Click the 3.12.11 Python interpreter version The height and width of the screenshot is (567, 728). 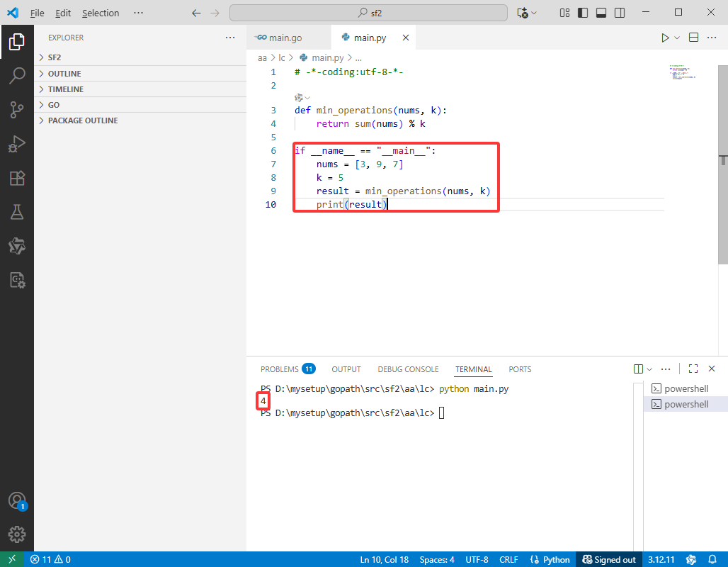click(661, 560)
